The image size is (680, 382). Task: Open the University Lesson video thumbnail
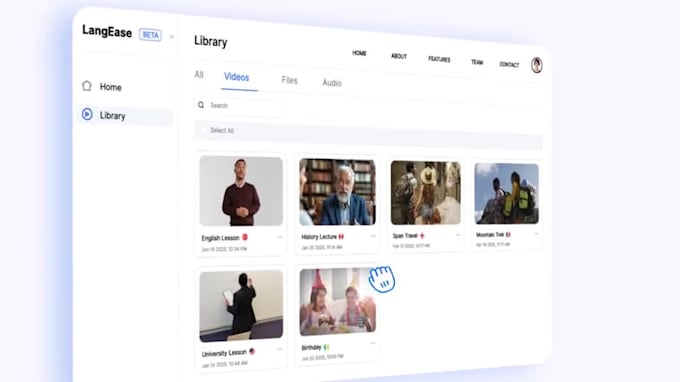[x=241, y=306]
